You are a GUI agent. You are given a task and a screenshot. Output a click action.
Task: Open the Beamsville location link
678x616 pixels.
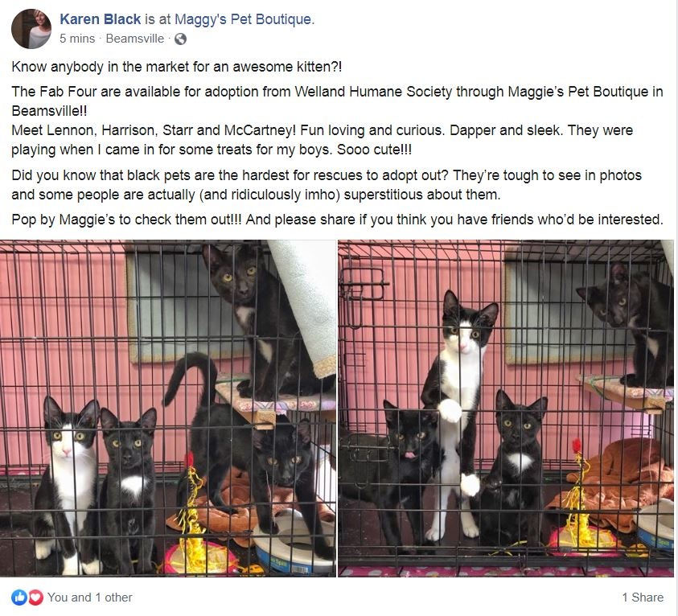coord(135,39)
